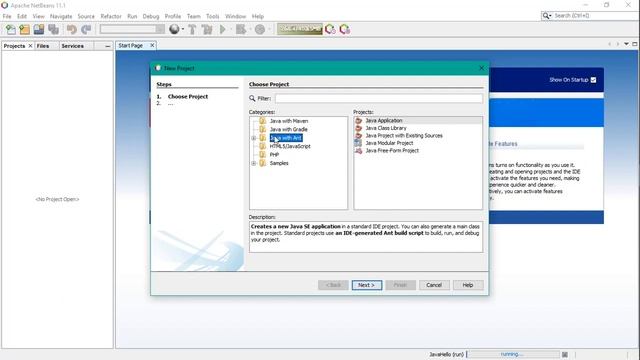
Task: Open the configuration combo box in toolbar
Action: (x=132, y=29)
